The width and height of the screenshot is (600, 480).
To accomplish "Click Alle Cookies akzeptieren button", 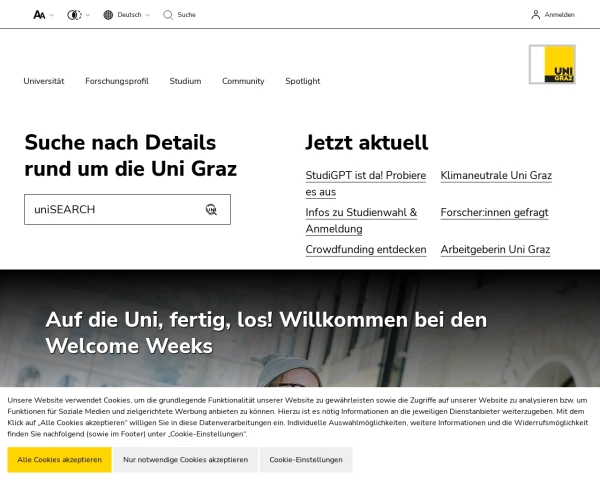I will click(59, 460).
